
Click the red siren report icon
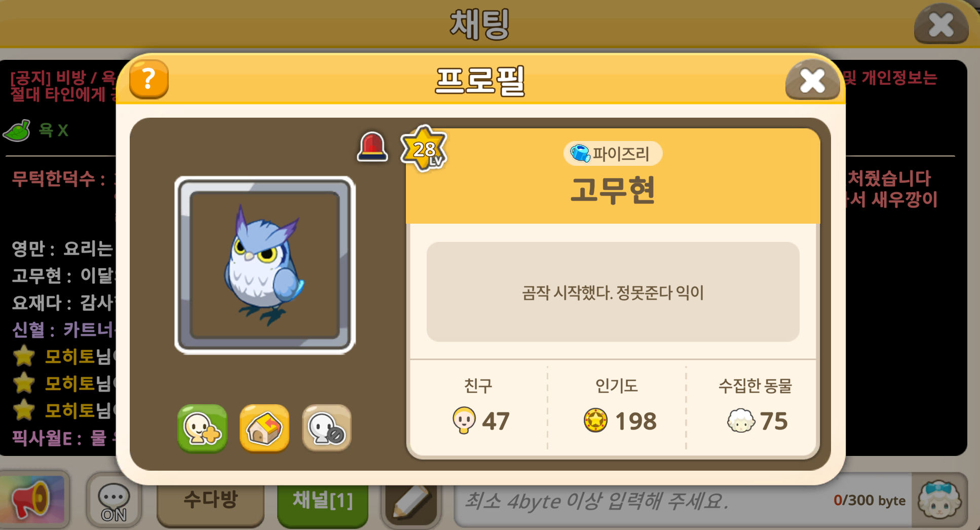pyautogui.click(x=372, y=147)
